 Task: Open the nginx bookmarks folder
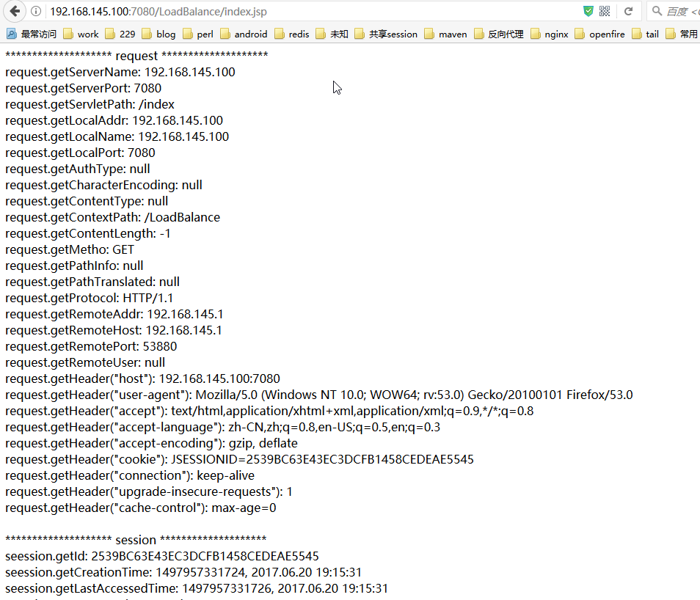tap(549, 34)
